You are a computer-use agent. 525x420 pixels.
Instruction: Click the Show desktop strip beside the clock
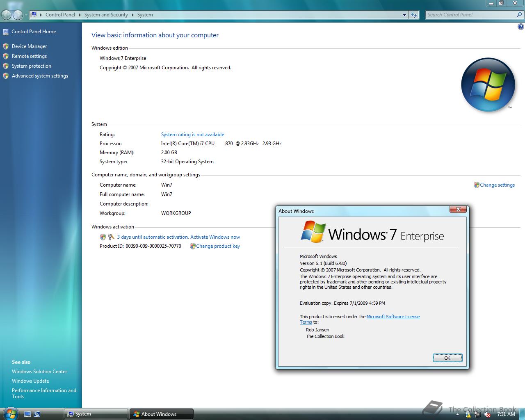[522, 414]
